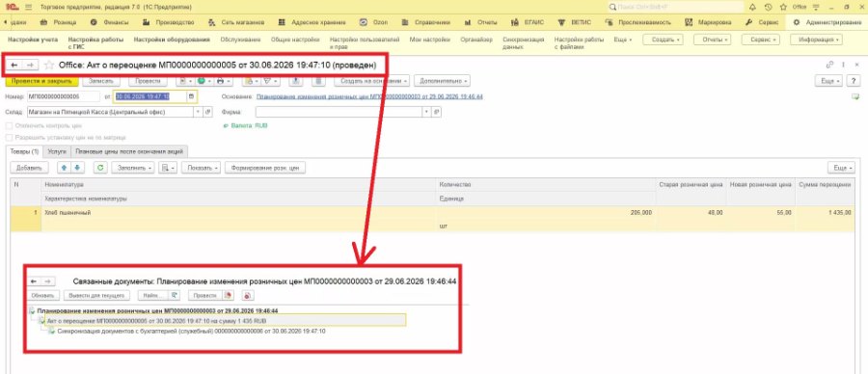Open the 1C main menu hamburger icon

pos(28,7)
